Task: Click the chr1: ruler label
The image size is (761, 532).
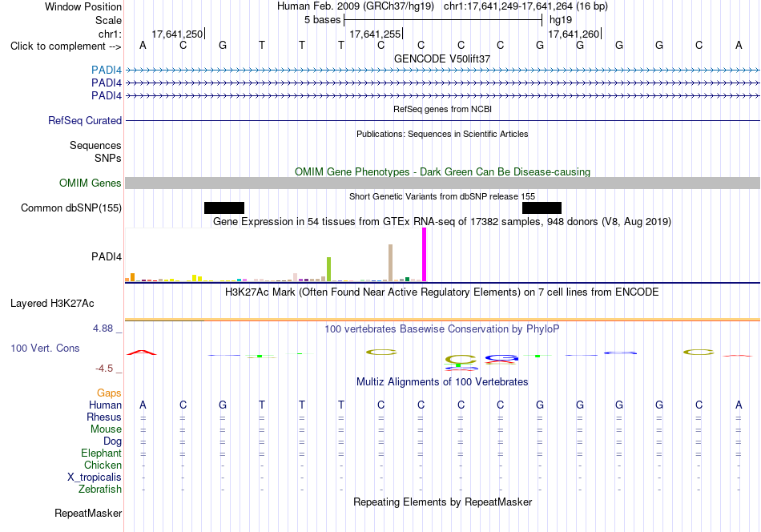Action: [110, 34]
